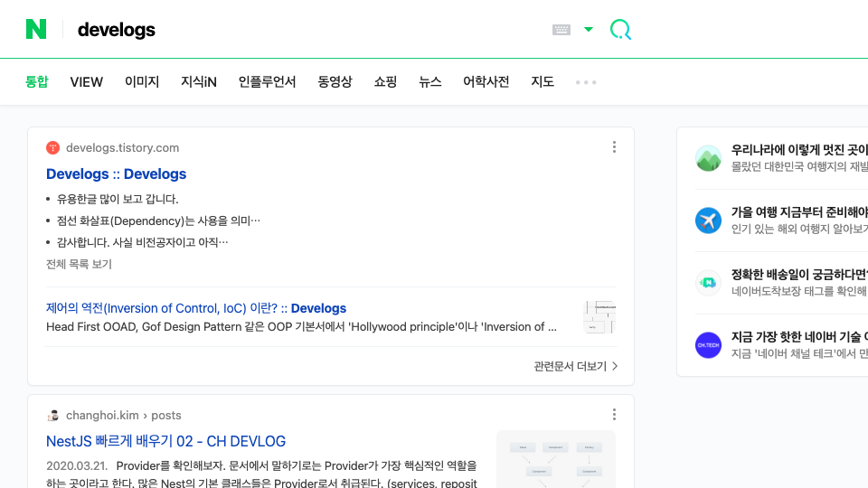Switch to the 쇼핑 tab
868x488 pixels.
(x=385, y=82)
